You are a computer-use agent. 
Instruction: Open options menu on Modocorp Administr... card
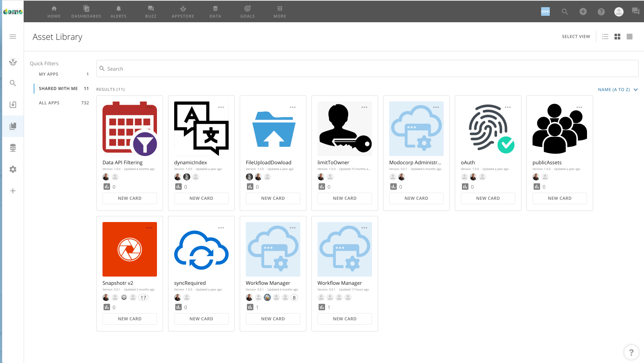[436, 107]
